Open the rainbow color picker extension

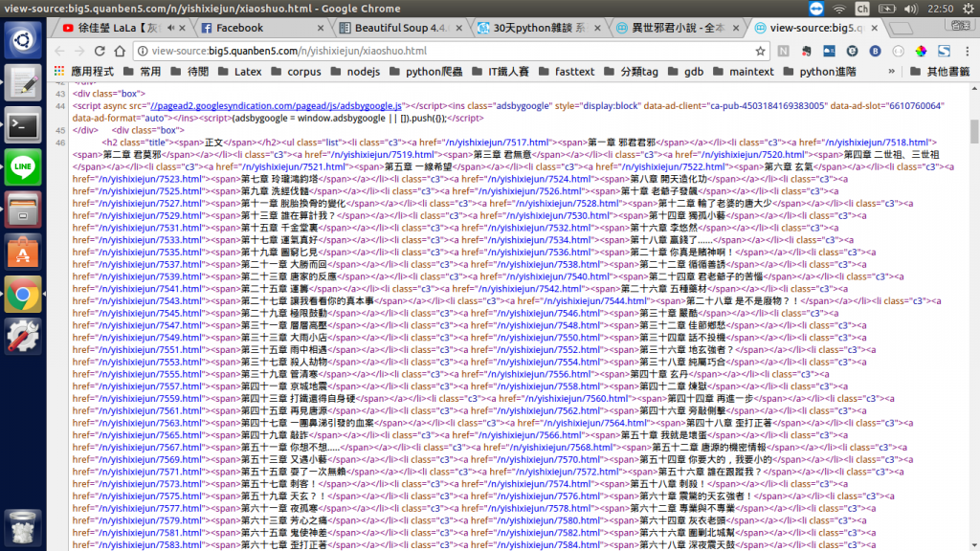[x=921, y=52]
